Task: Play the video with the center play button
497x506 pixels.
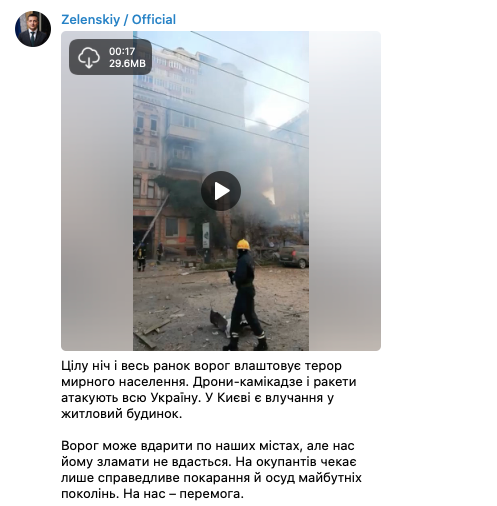Action: coord(221,191)
